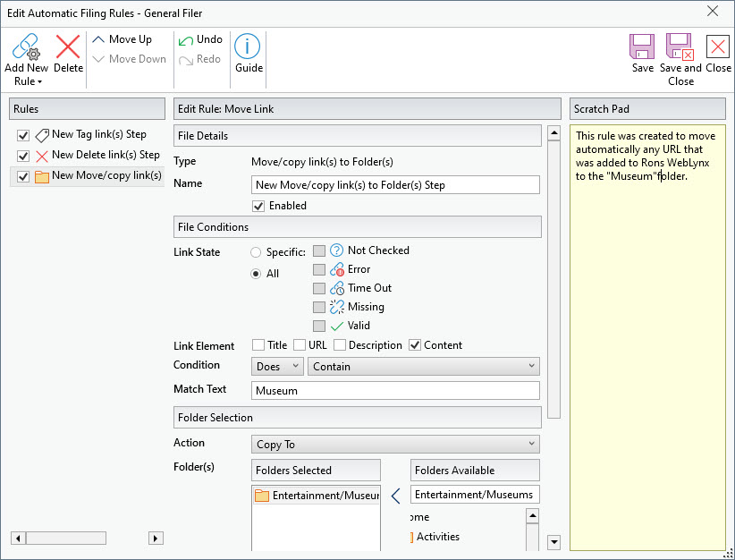Click the red X icon of delete rule
735x560 pixels.
point(42,157)
